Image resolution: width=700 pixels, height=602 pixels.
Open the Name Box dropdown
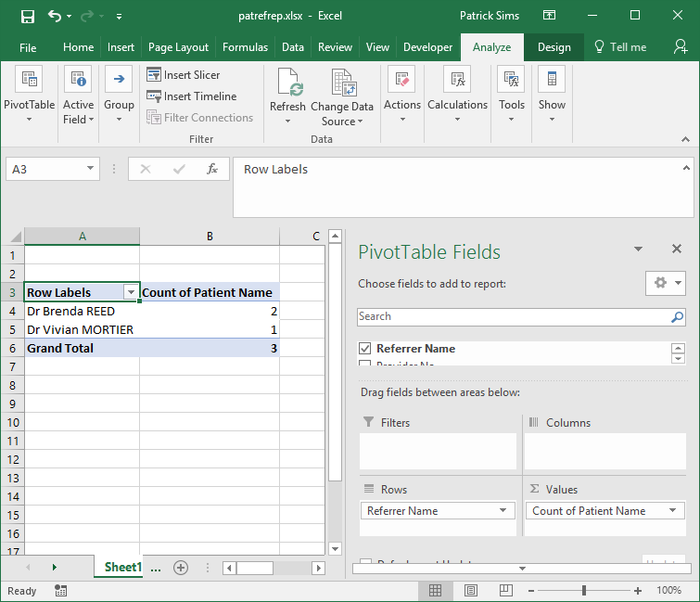tap(90, 169)
